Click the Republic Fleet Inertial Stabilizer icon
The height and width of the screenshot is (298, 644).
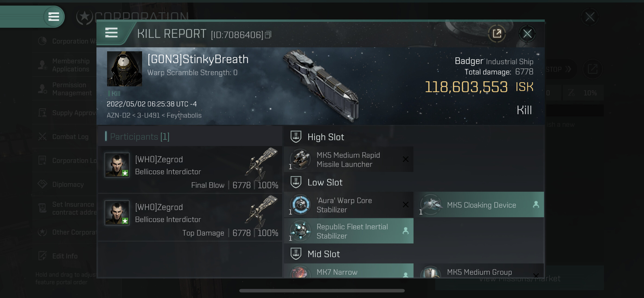[x=301, y=231]
